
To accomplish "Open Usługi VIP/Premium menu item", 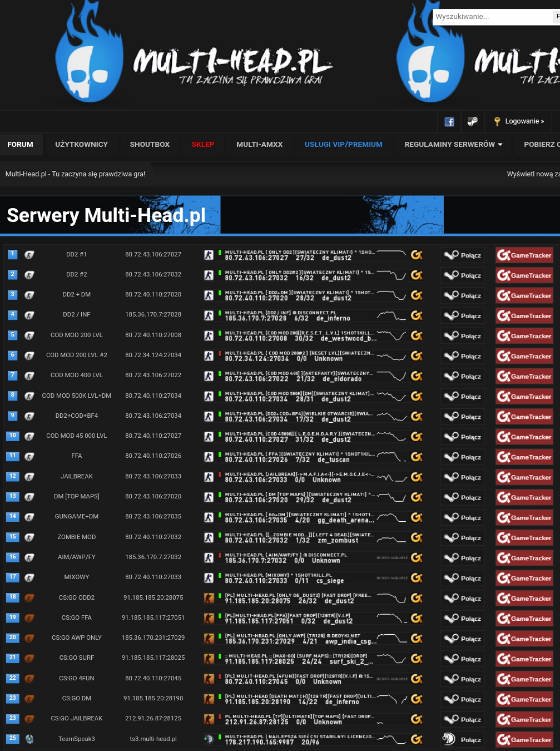I will (x=343, y=145).
